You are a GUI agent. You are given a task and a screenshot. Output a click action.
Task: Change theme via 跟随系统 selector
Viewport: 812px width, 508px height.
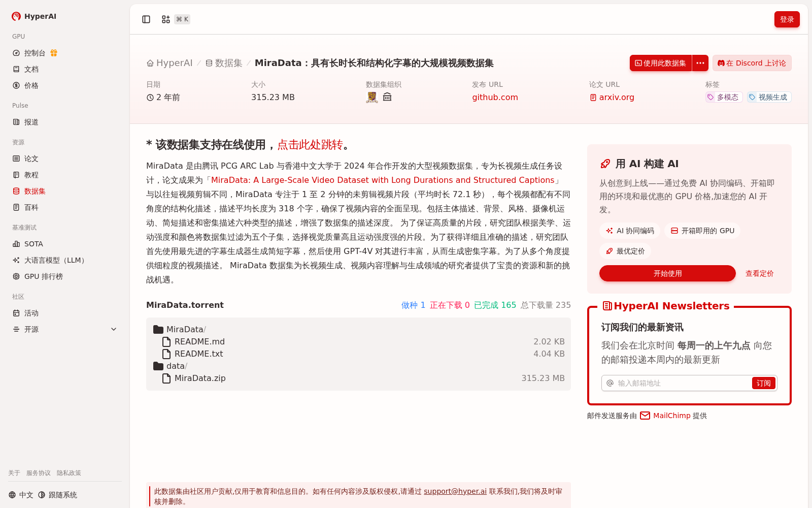tap(57, 495)
